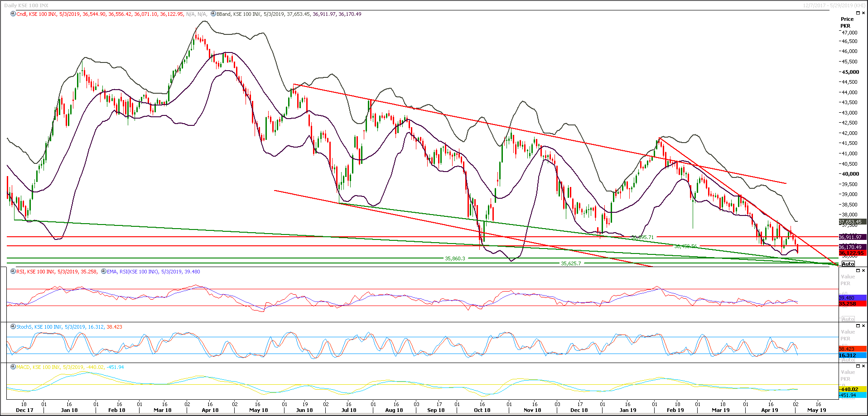868x416 pixels.
Task: Click the 36,458.56 horizontal line label
Action: (x=686, y=246)
